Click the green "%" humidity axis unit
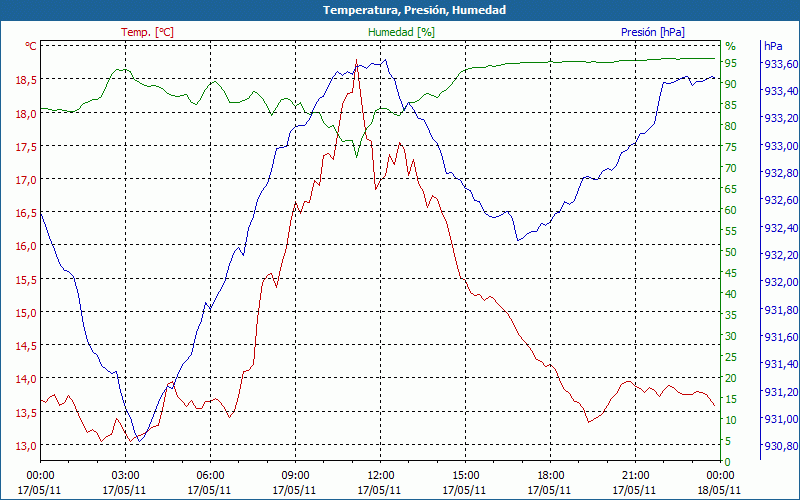This screenshot has height=500, width=800. 731,46
